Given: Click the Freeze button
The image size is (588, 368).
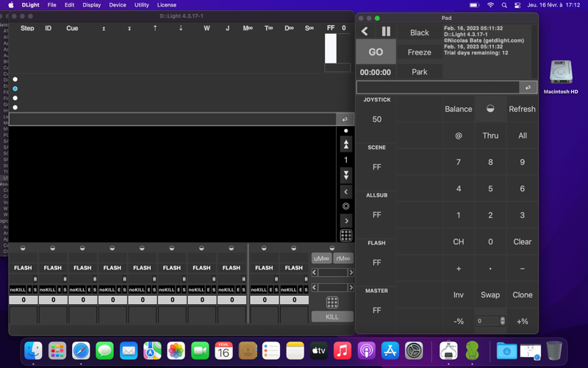Looking at the screenshot, I should click(419, 52).
